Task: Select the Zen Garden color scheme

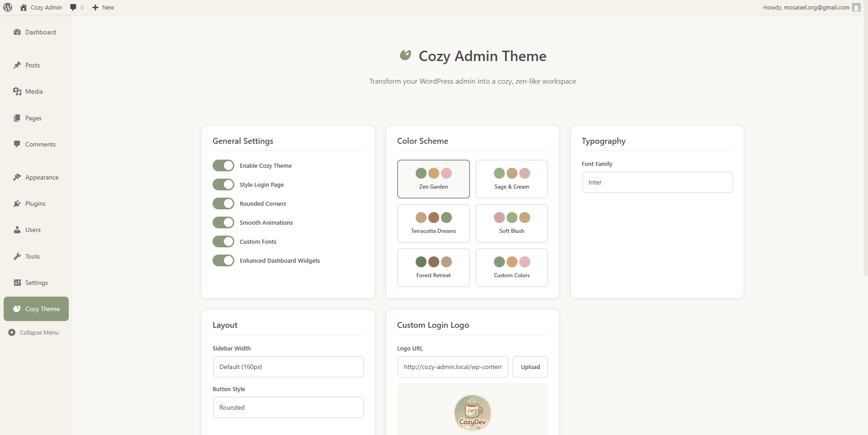Action: click(433, 179)
